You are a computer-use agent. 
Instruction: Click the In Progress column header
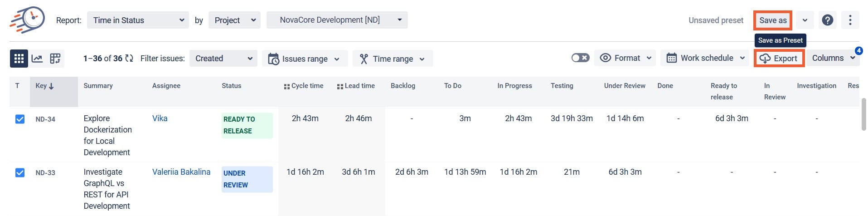click(514, 86)
